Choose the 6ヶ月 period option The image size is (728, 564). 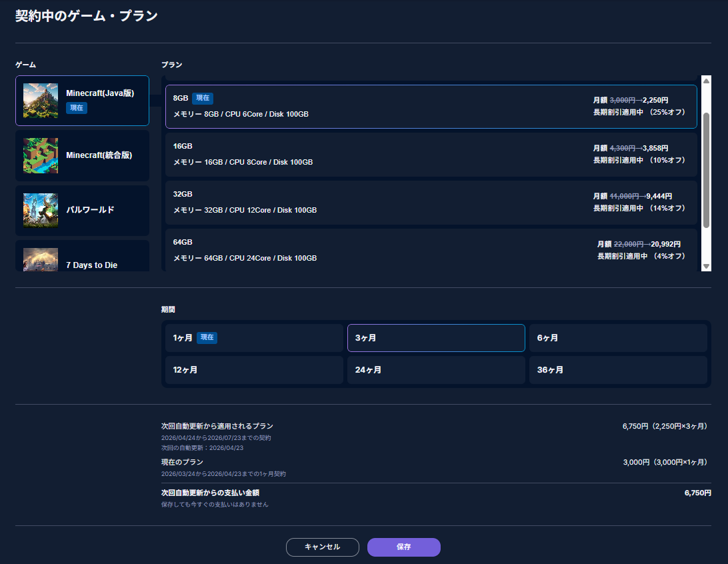pyautogui.click(x=618, y=338)
